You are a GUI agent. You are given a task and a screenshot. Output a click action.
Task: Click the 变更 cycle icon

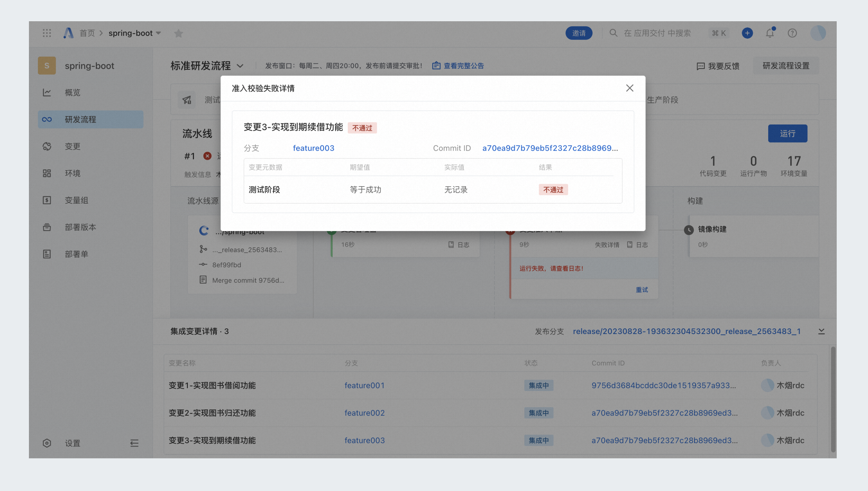tap(47, 146)
